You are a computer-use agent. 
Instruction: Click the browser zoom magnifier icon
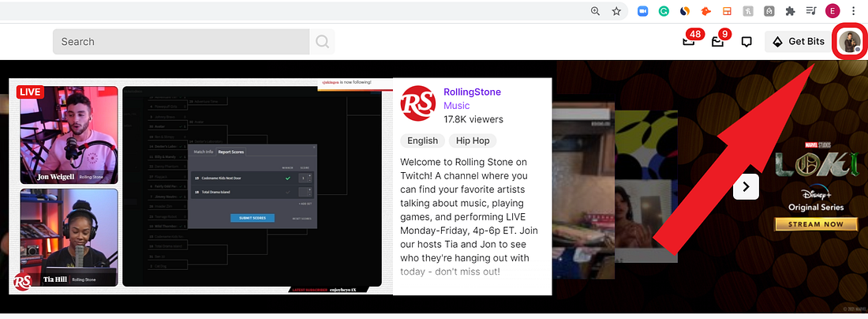click(x=596, y=11)
